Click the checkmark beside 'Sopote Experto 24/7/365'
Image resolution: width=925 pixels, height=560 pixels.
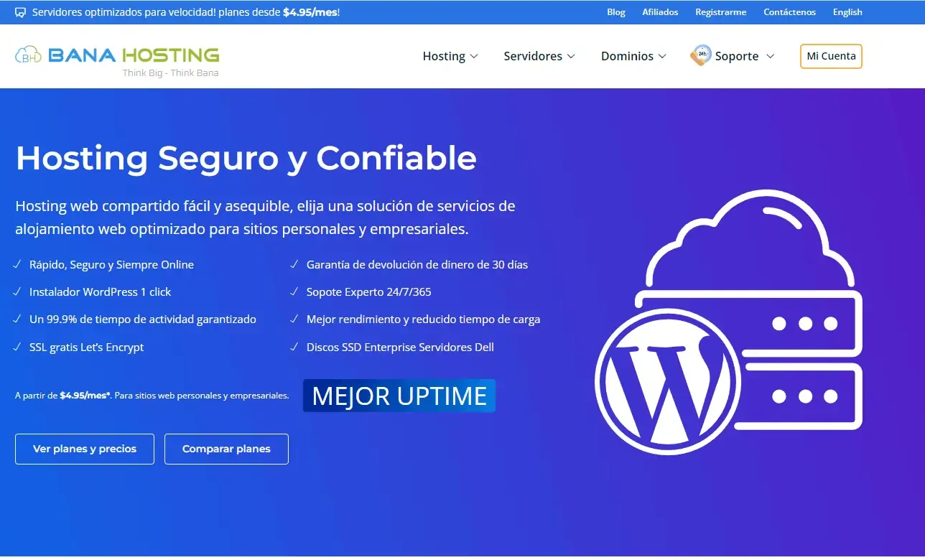click(x=293, y=291)
